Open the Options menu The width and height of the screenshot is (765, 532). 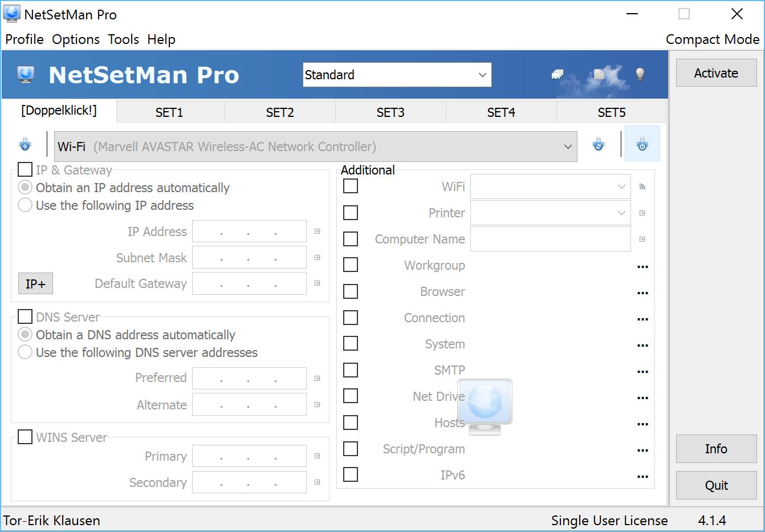76,39
